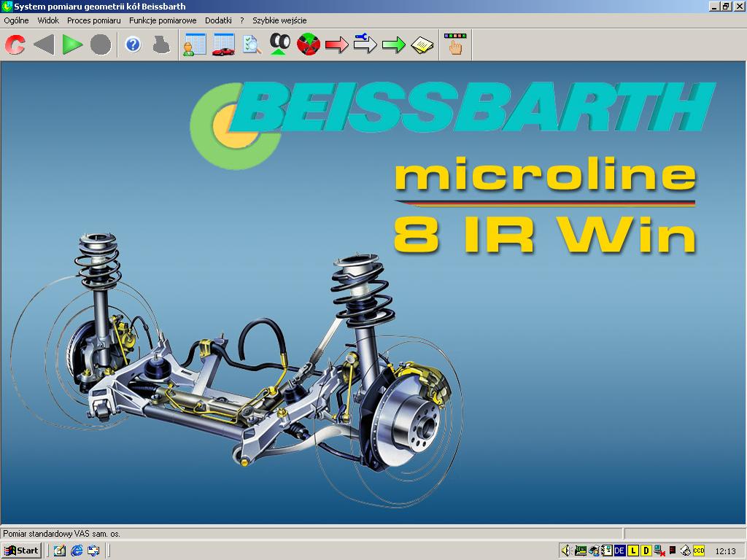Image resolution: width=747 pixels, height=560 pixels.
Task: Click the pointing hand icon in toolbar
Action: 454,45
